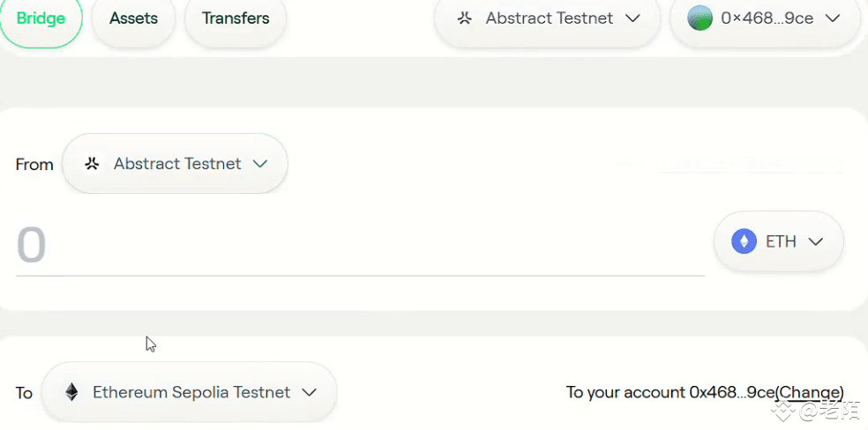Viewport: 868px width, 430px height.
Task: Click the blue Ethereum token icon
Action: click(x=744, y=241)
